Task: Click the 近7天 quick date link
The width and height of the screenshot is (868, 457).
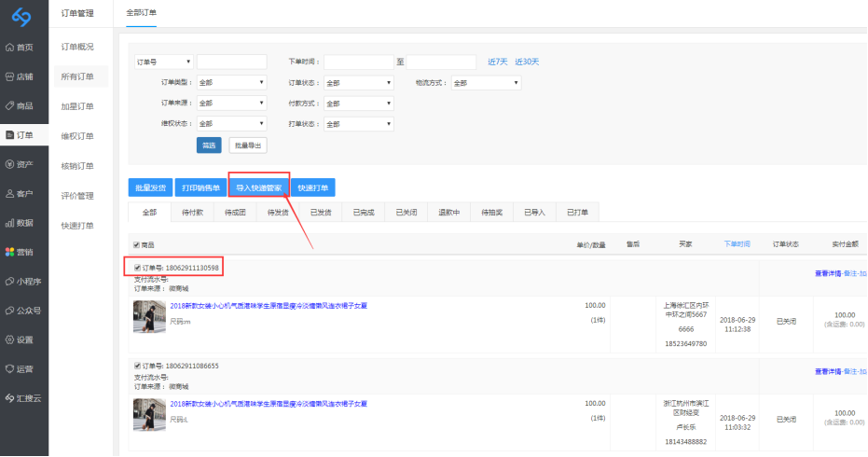Action: [x=498, y=62]
